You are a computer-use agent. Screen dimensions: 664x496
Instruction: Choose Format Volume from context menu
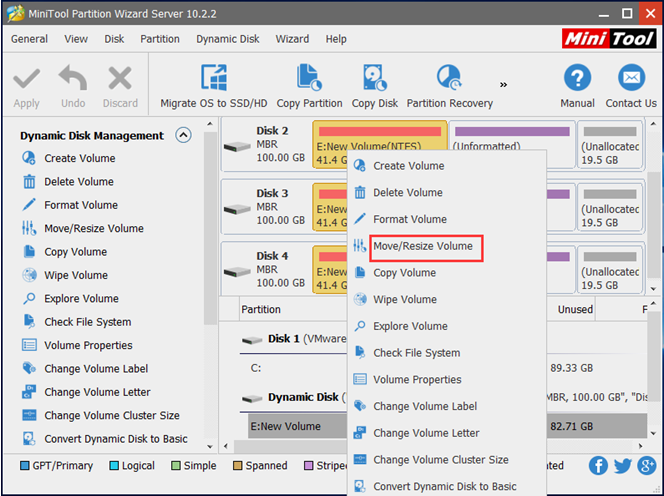447,219
